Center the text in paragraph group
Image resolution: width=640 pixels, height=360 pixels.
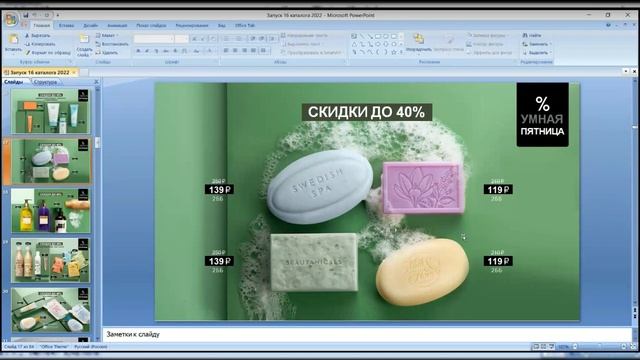(235, 51)
